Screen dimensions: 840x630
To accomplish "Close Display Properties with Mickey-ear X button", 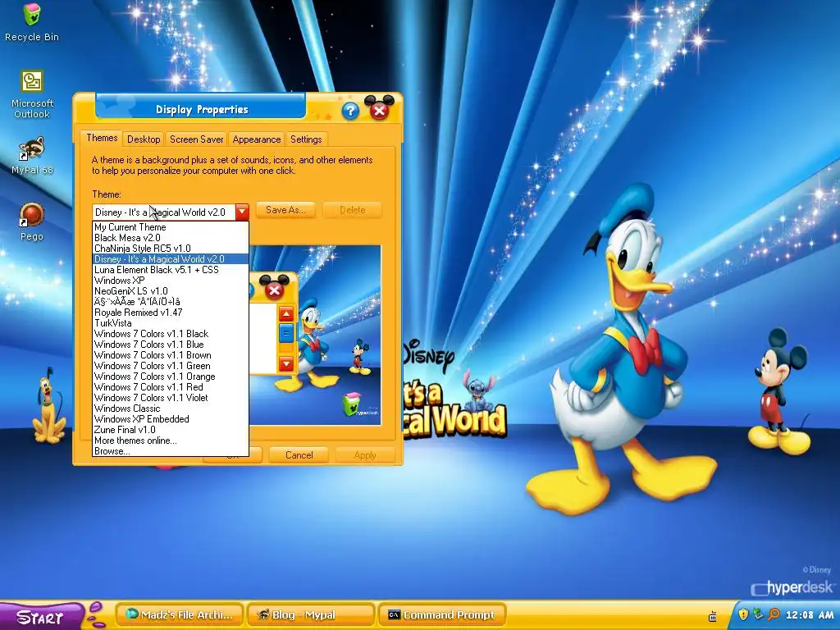I will click(x=379, y=111).
